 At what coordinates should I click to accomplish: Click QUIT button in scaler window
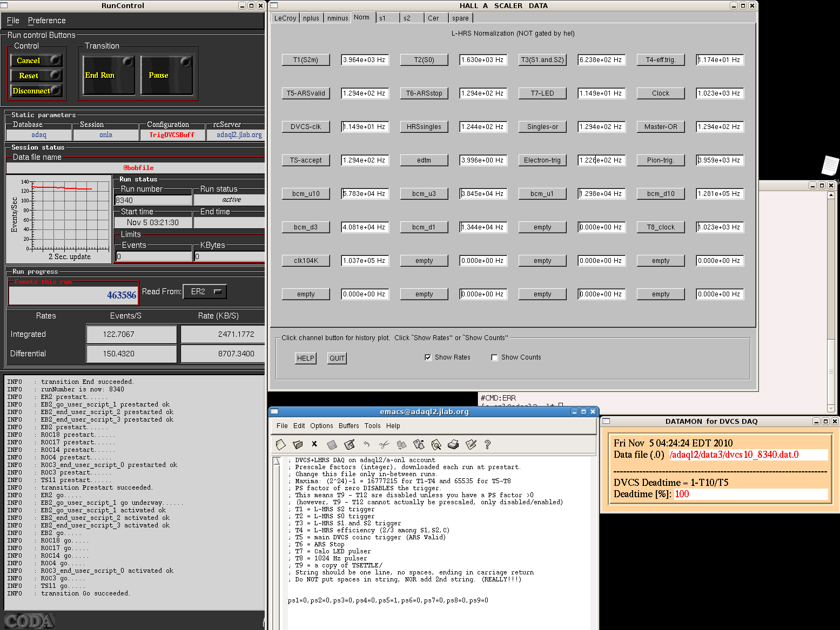click(337, 358)
